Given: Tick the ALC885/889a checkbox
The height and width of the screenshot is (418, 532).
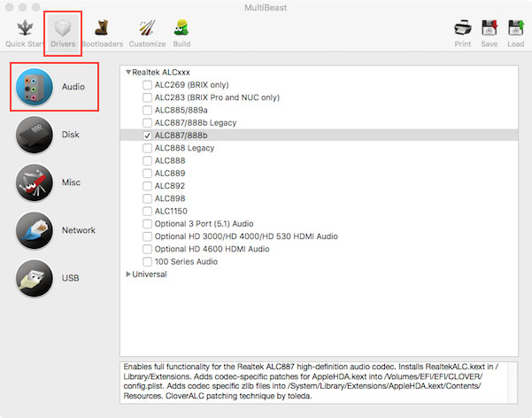Looking at the screenshot, I should tap(147, 110).
